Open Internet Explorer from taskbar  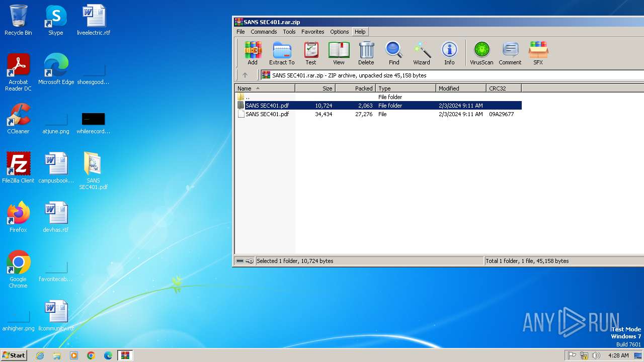click(x=40, y=355)
